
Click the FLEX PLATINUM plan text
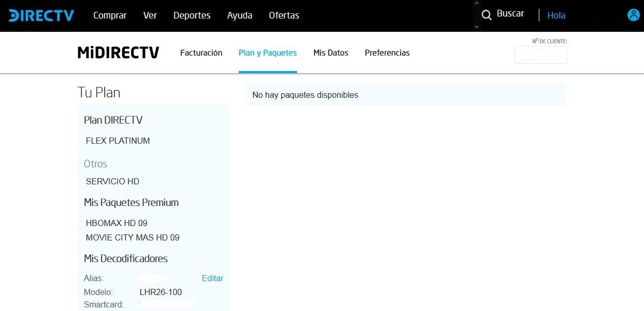tap(118, 141)
